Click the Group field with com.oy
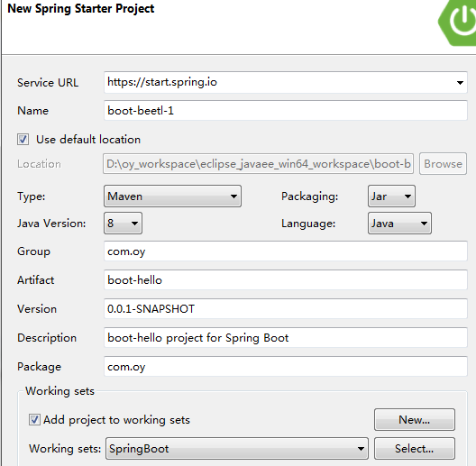Image resolution: width=476 pixels, height=466 pixels. click(286, 251)
